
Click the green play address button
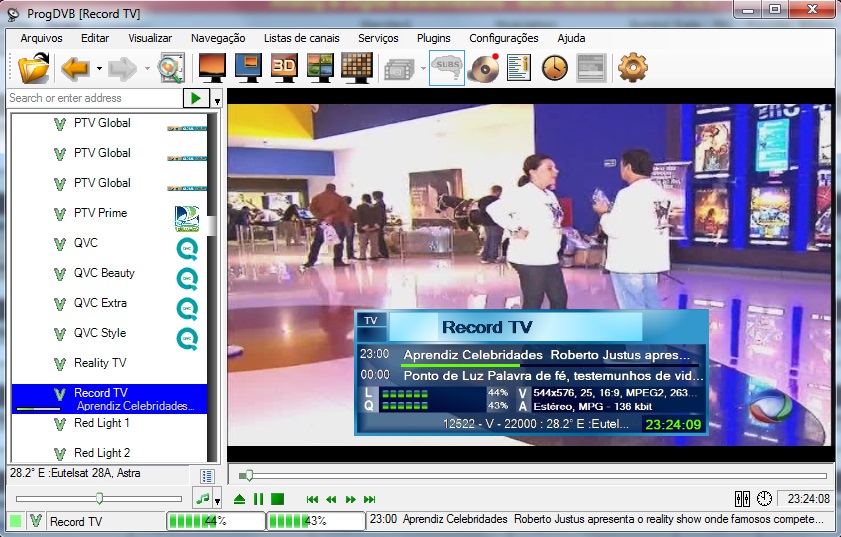tap(196, 98)
